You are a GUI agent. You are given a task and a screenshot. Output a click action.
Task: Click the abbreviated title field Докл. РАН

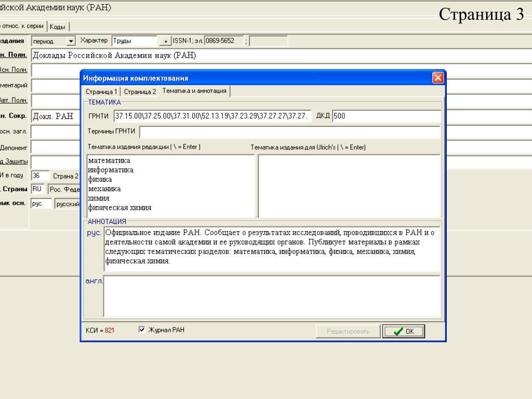coord(56,116)
